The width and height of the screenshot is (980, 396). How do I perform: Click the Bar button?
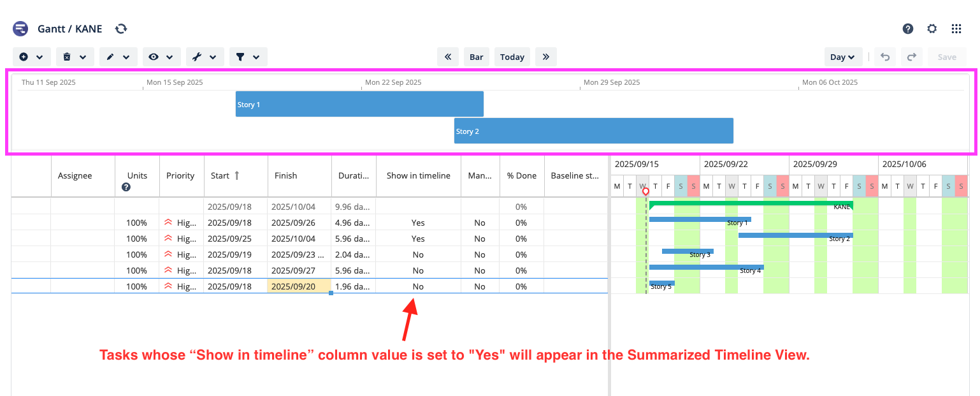point(476,57)
